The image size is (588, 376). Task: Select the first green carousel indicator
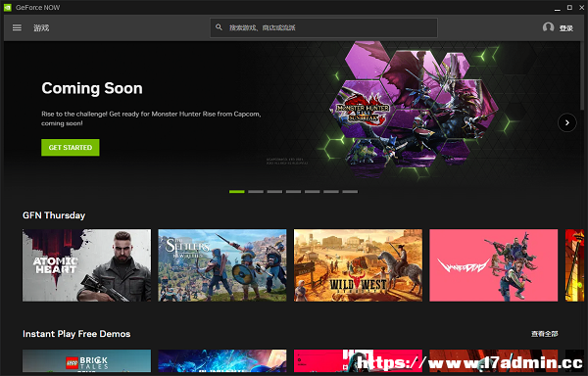pyautogui.click(x=236, y=191)
